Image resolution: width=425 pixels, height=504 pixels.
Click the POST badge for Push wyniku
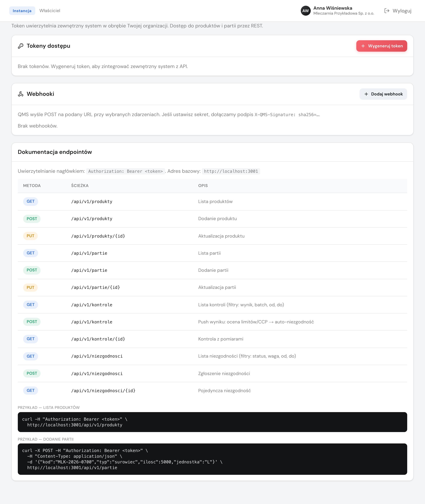point(32,322)
